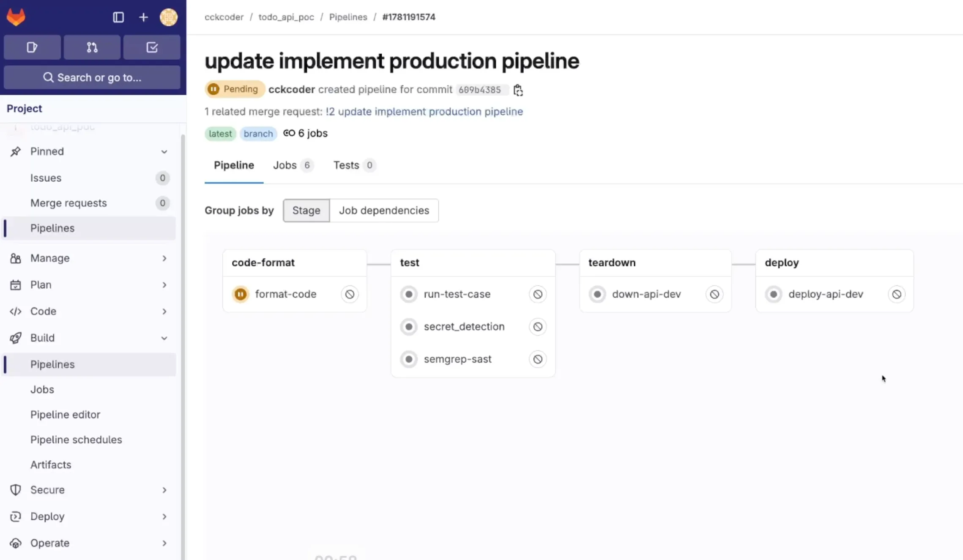This screenshot has height=560, width=963.
Task: Copy the commit SHA 689b4385
Action: [518, 90]
